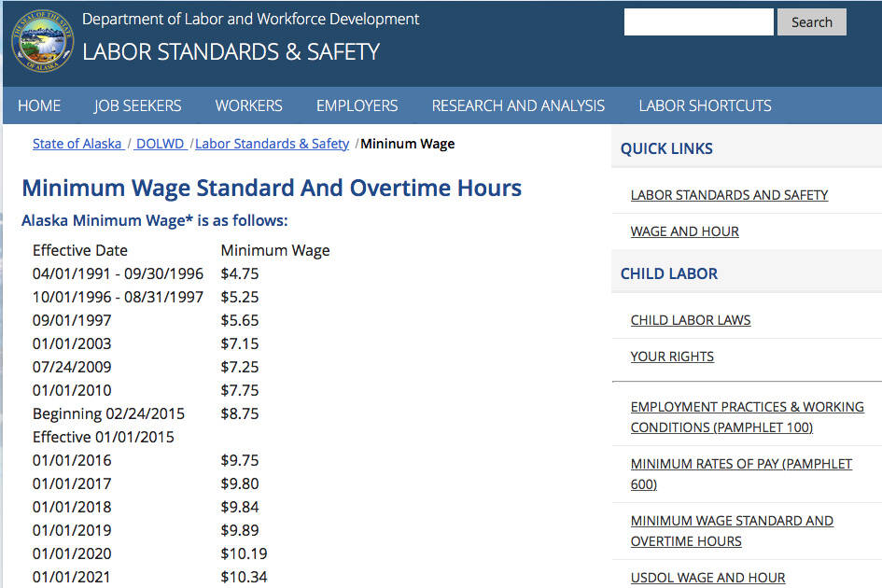Viewport: 882px width, 588px height.
Task: Visit the WAGE AND HOUR quick link
Action: click(x=684, y=231)
